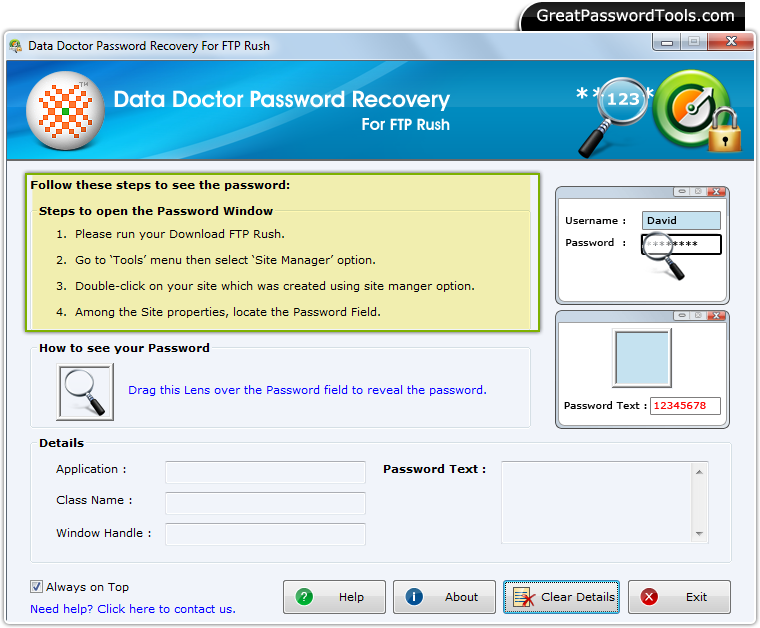Click the magnifier over sample password field
This screenshot has height=628, width=760.
click(664, 255)
